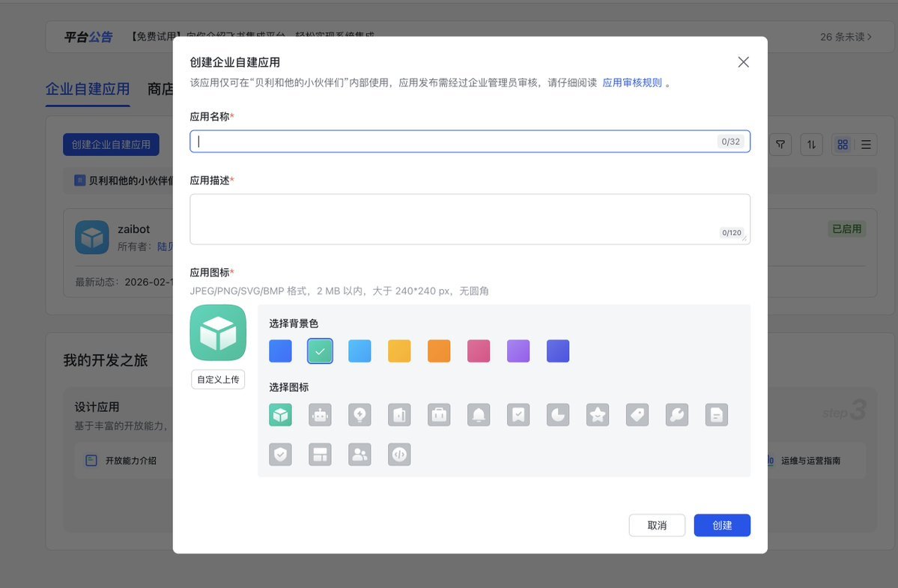The image size is (898, 588).
Task: Select orange background color
Action: (440, 351)
